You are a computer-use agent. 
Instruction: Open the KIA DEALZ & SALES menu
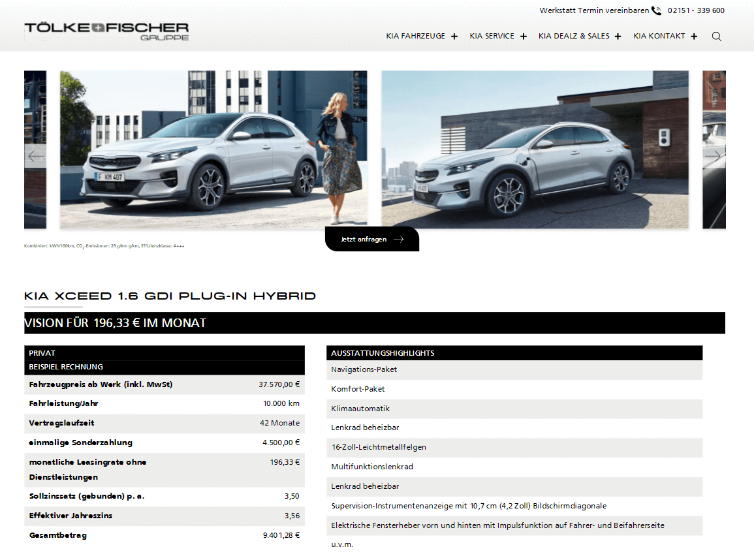pyautogui.click(x=574, y=36)
